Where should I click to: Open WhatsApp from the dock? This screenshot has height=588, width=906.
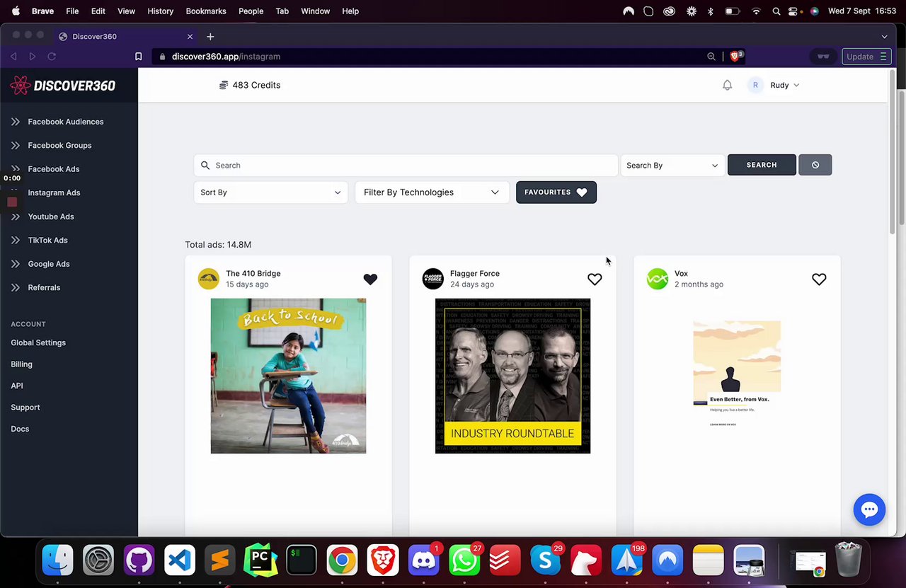coord(464,560)
